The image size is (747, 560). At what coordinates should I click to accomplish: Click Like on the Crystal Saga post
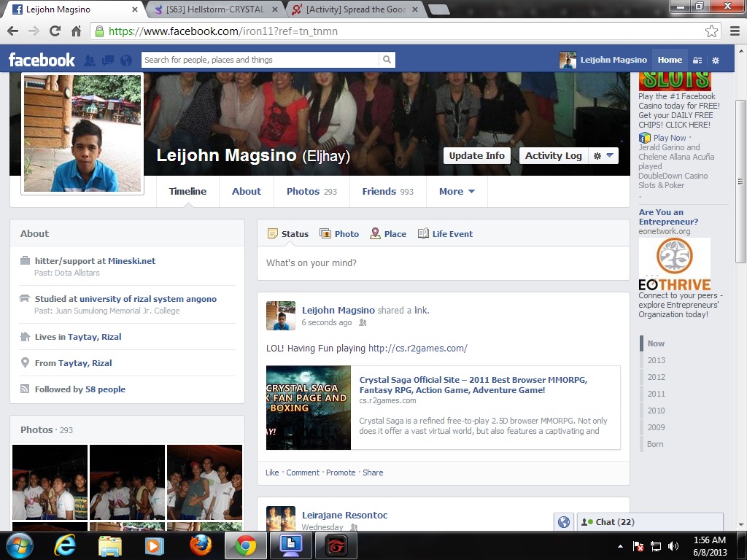[x=272, y=472]
